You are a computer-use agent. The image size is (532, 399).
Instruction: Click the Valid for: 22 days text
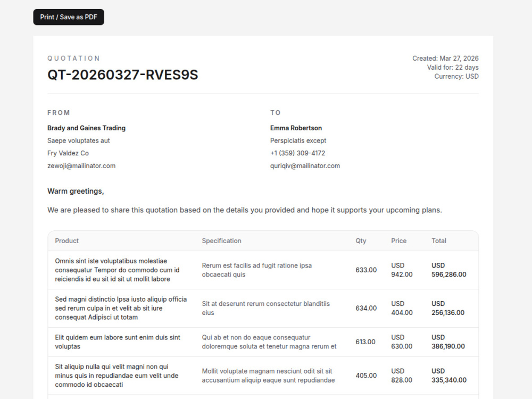(x=453, y=67)
